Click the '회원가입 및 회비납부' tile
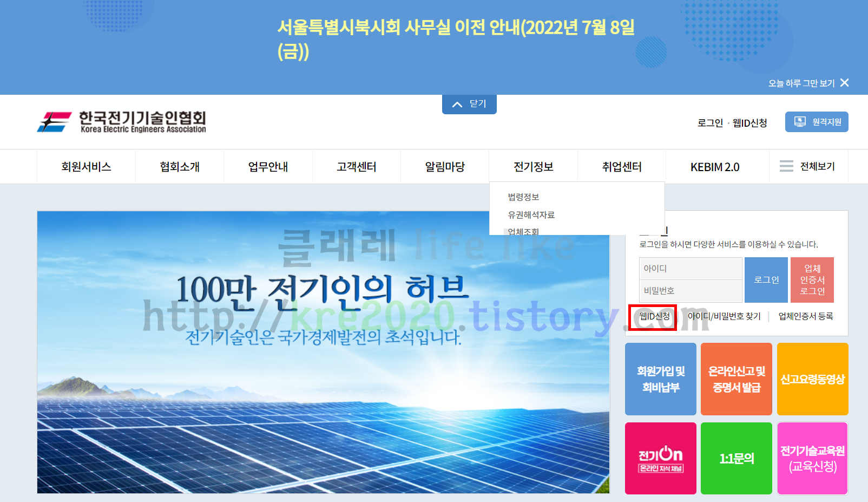 (661, 379)
